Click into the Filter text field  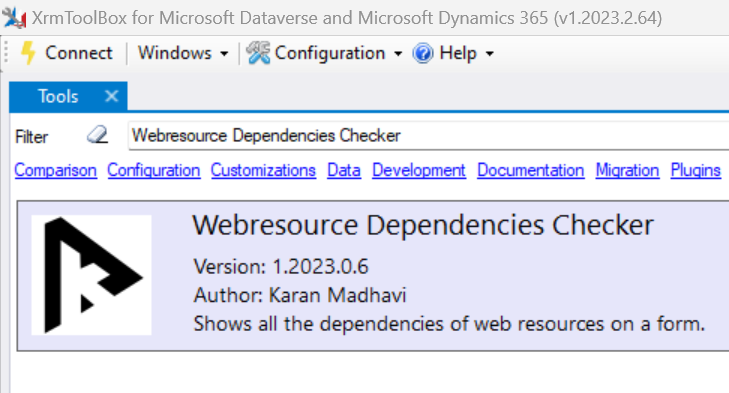429,136
